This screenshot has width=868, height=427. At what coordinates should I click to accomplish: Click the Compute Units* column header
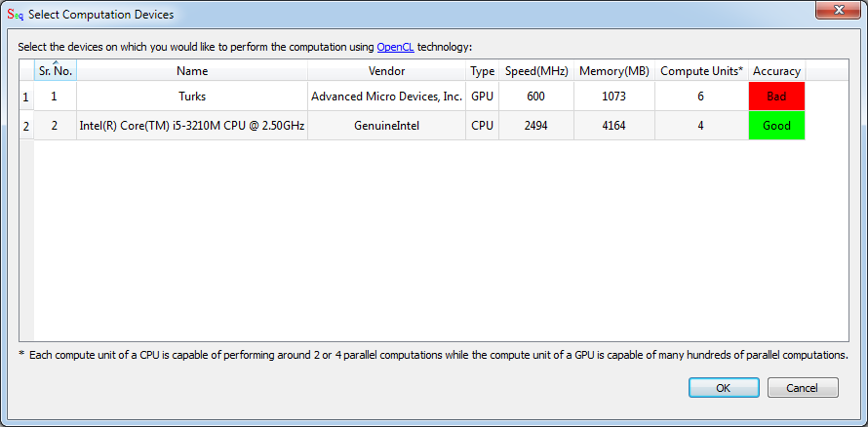tap(701, 71)
